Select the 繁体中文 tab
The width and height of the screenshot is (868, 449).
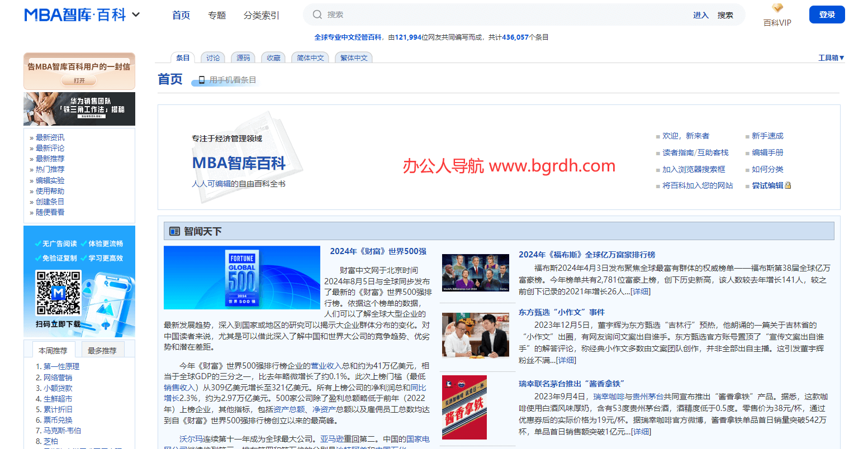click(x=354, y=58)
